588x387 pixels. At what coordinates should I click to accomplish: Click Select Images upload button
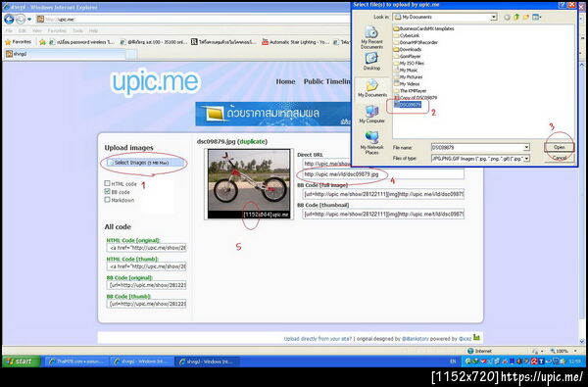pyautogui.click(x=144, y=163)
